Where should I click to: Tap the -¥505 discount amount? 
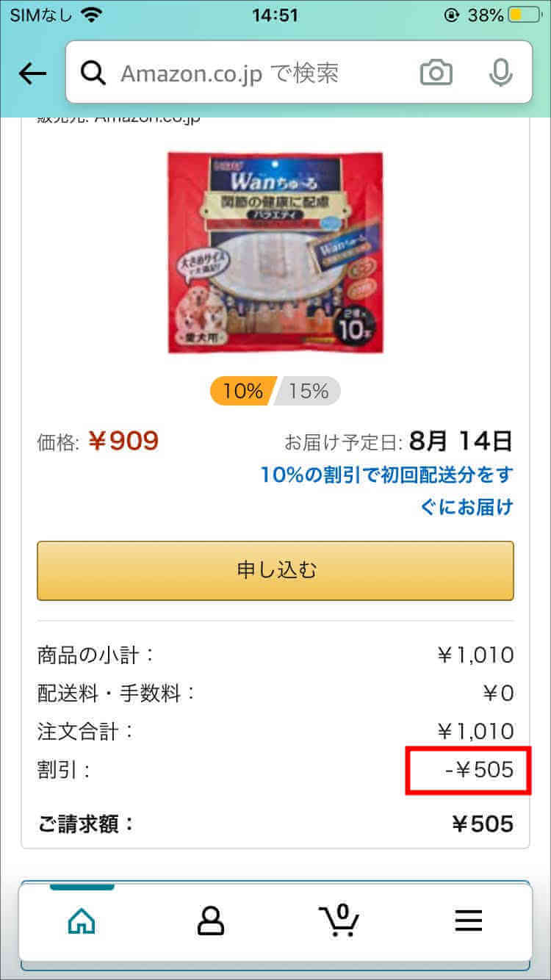click(x=479, y=769)
